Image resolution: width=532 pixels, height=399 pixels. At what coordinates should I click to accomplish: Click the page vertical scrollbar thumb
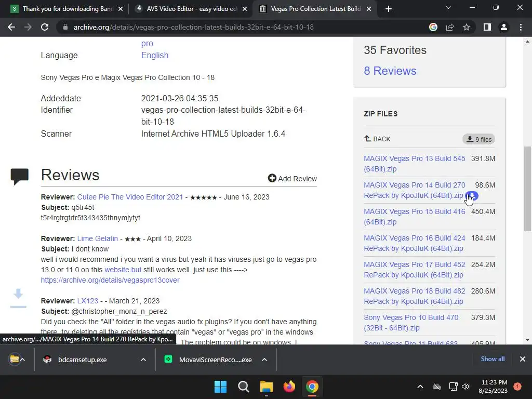coord(527,189)
